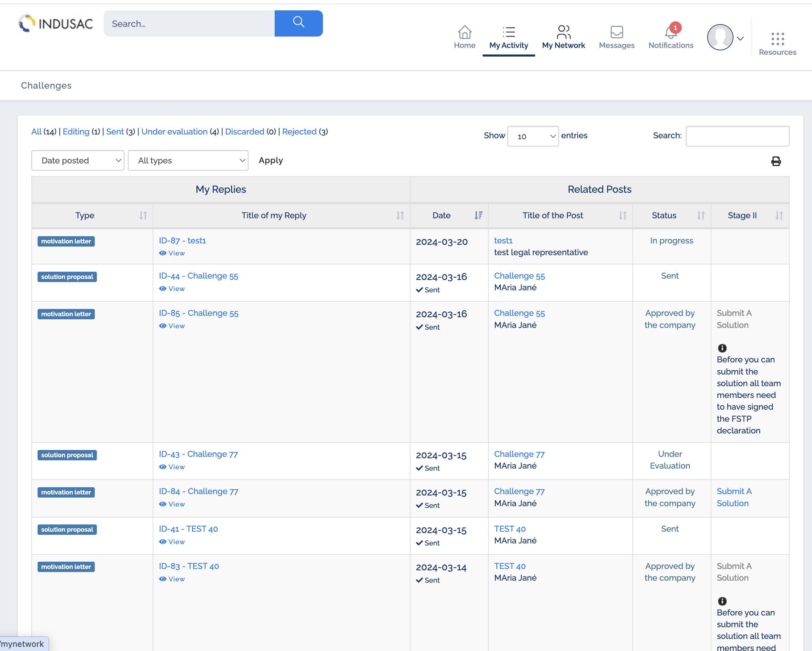Open the Date posted dropdown

(78, 160)
